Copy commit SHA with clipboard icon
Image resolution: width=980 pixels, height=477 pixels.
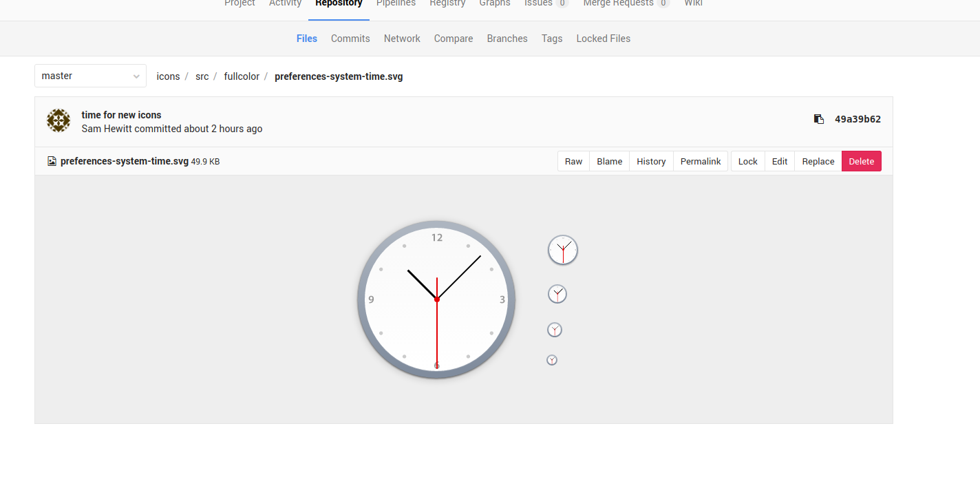(818, 119)
